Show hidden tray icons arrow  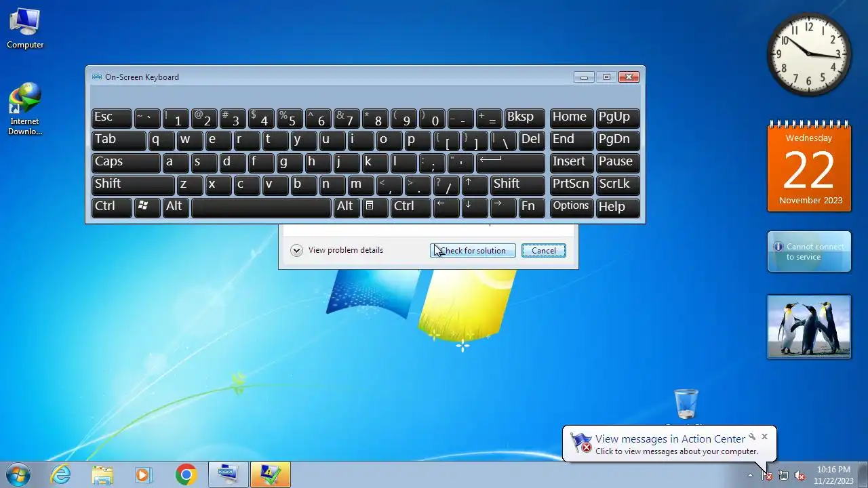(x=750, y=476)
